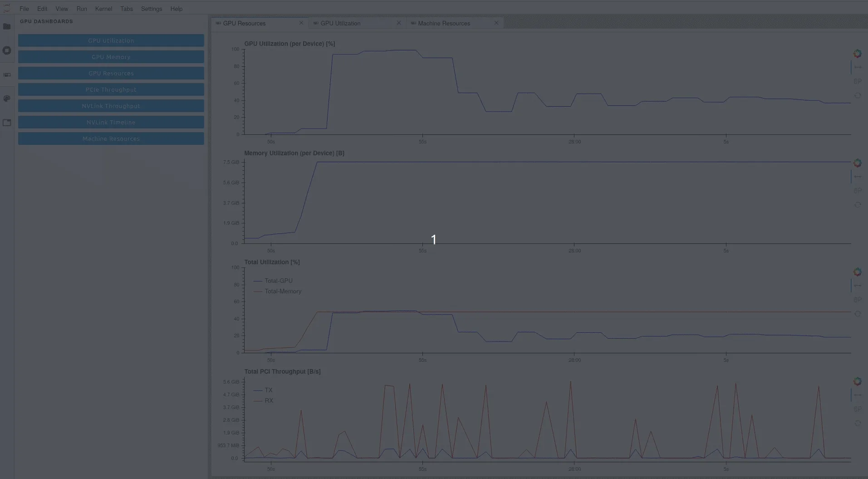Select X Pan tool on GPU Utilization chart

[x=857, y=67]
